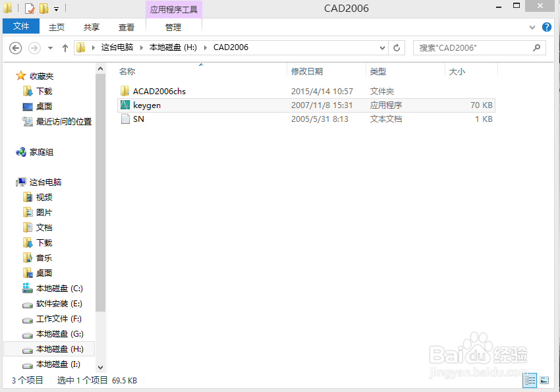The width and height of the screenshot is (560, 392).
Task: Open the 管理 (Manage) ribbon tab
Action: tap(173, 27)
